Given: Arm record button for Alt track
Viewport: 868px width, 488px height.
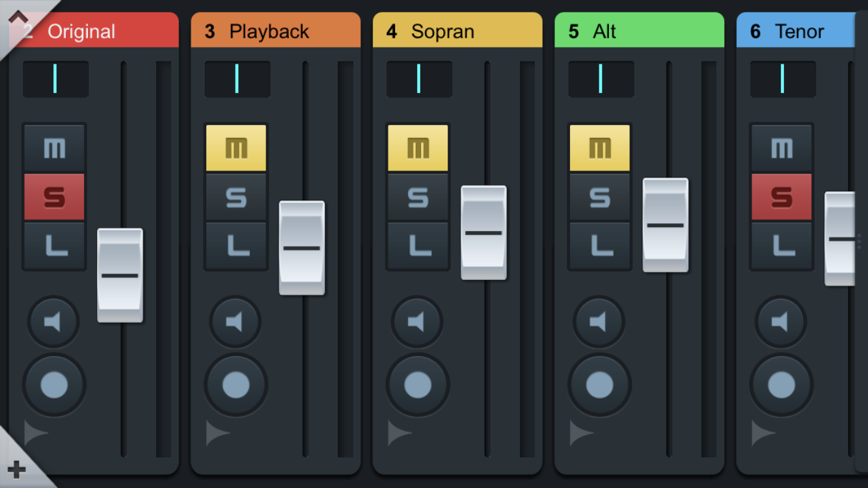Looking at the screenshot, I should pyautogui.click(x=599, y=385).
